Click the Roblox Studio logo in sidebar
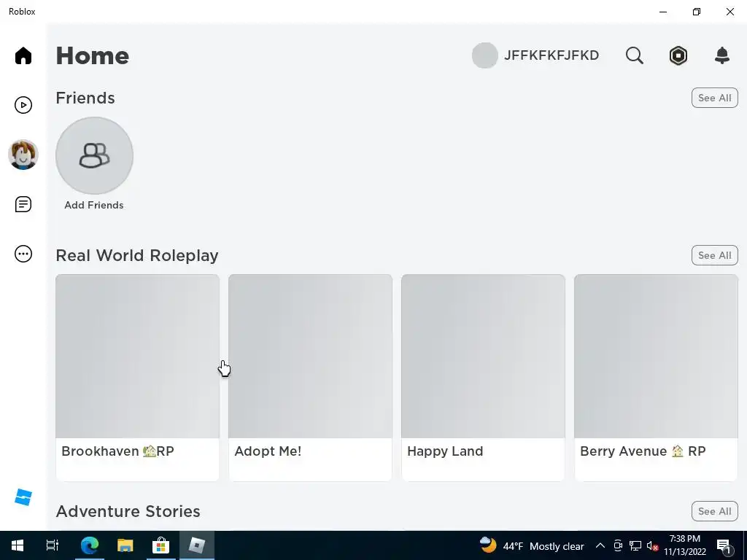This screenshot has height=560, width=747. pos(23,497)
